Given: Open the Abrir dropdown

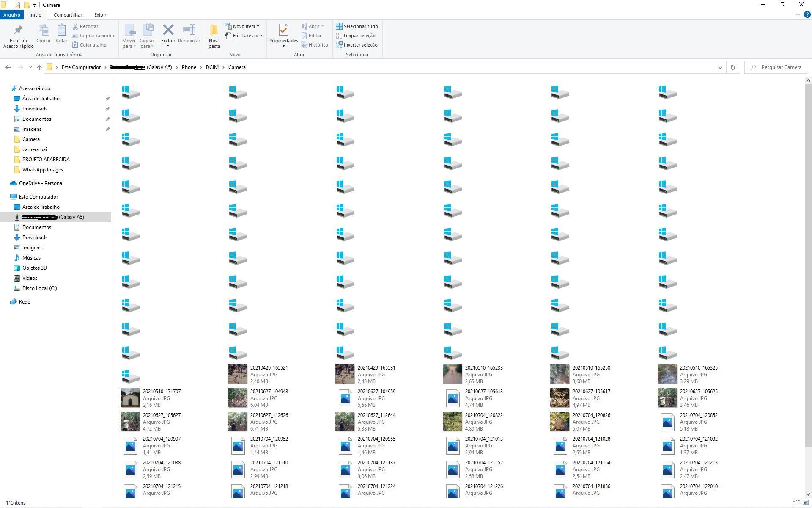Looking at the screenshot, I should point(313,26).
